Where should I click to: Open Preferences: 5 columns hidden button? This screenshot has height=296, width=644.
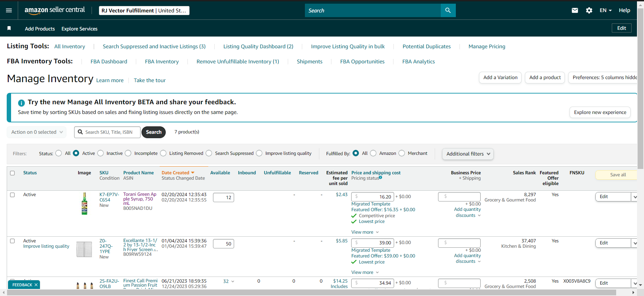click(x=603, y=77)
